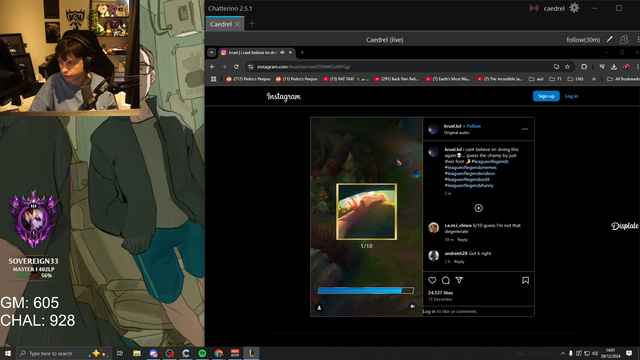
Task: Click the Log in link in header
Action: (x=571, y=96)
